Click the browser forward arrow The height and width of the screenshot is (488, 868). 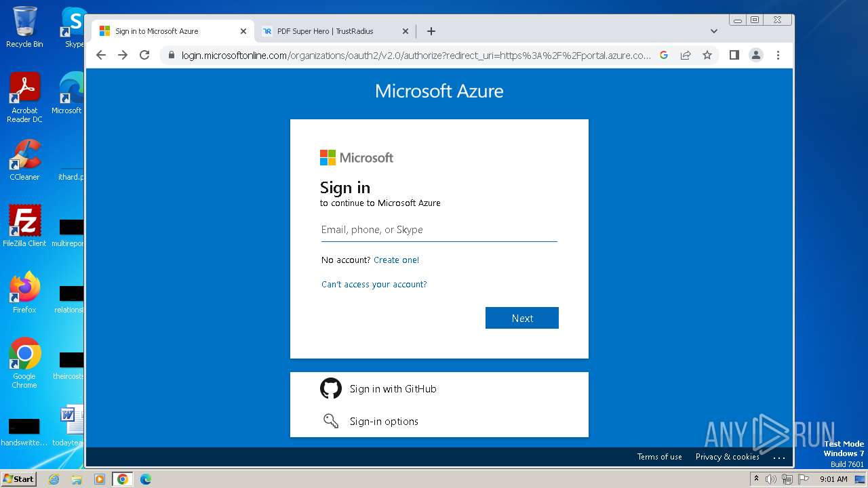point(123,55)
